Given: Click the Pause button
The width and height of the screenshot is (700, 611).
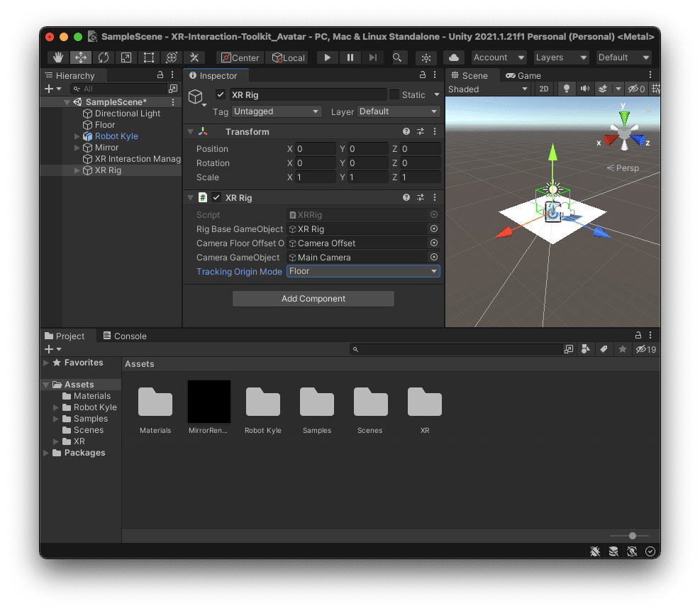Looking at the screenshot, I should 350,57.
